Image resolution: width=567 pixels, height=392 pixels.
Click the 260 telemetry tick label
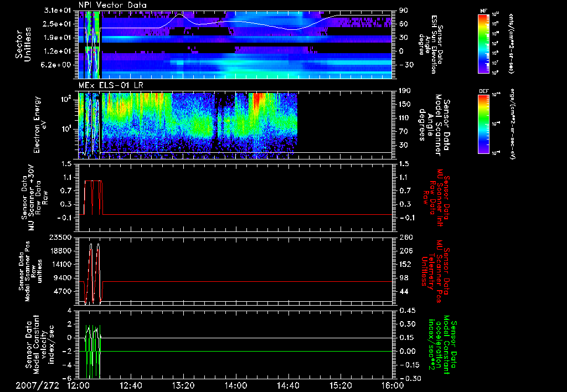click(405, 237)
